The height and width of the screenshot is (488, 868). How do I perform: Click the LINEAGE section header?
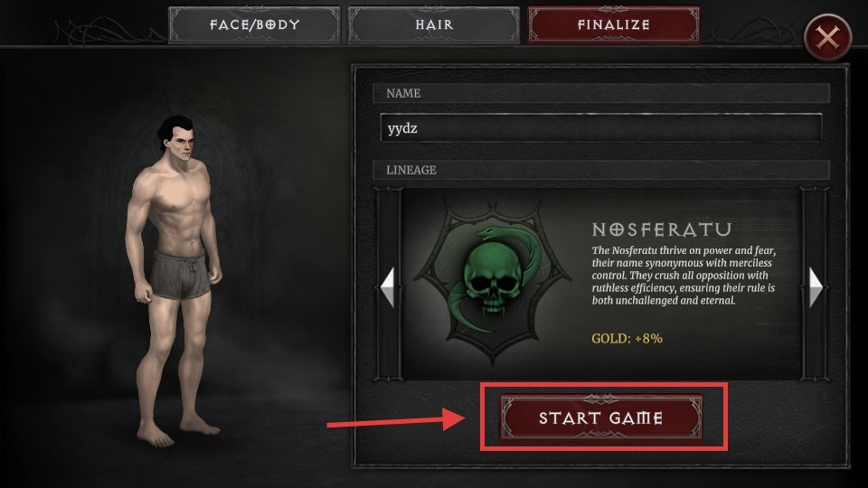pyautogui.click(x=601, y=170)
